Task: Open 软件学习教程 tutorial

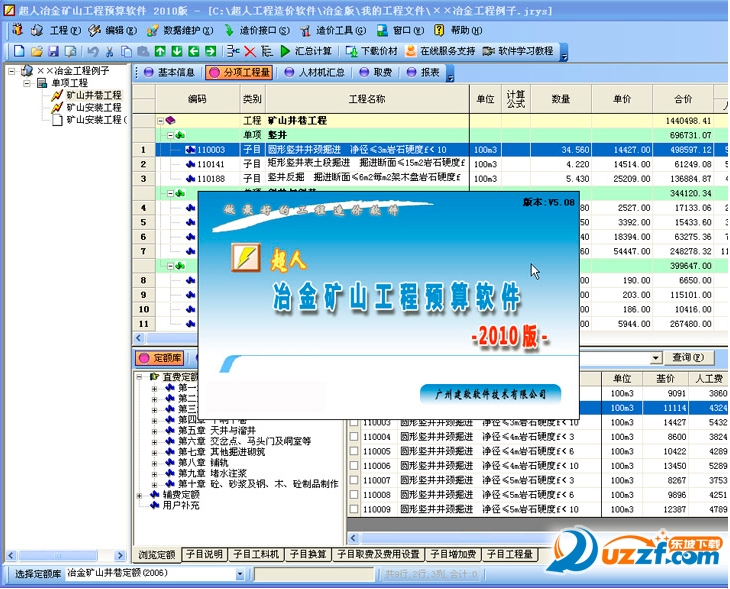Action: [x=518, y=51]
